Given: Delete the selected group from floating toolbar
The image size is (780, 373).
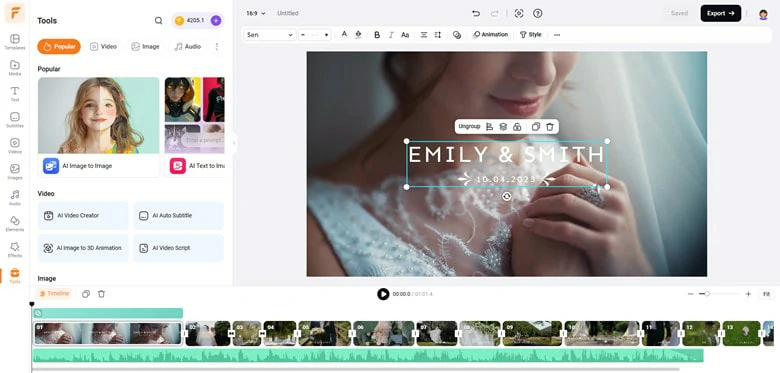Looking at the screenshot, I should point(550,127).
